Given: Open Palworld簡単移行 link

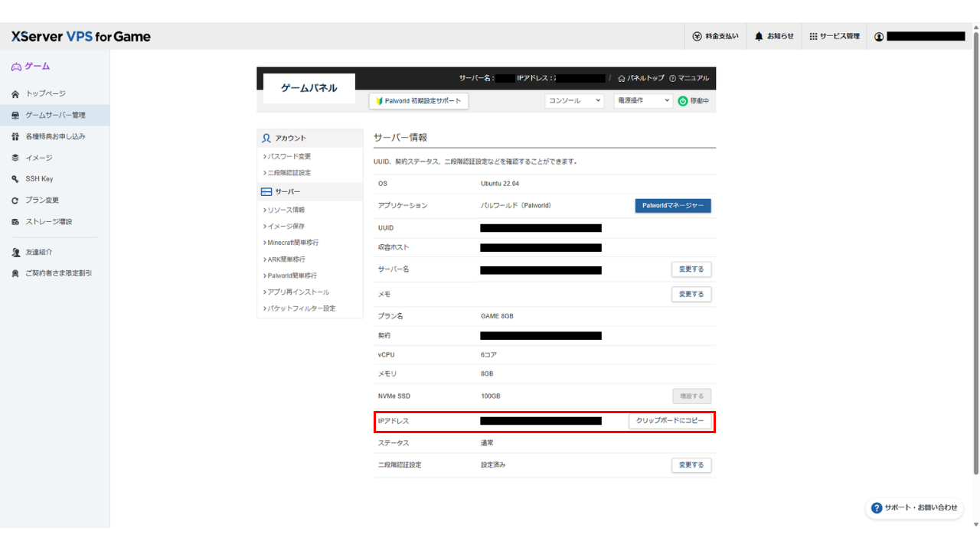Looking at the screenshot, I should [290, 275].
